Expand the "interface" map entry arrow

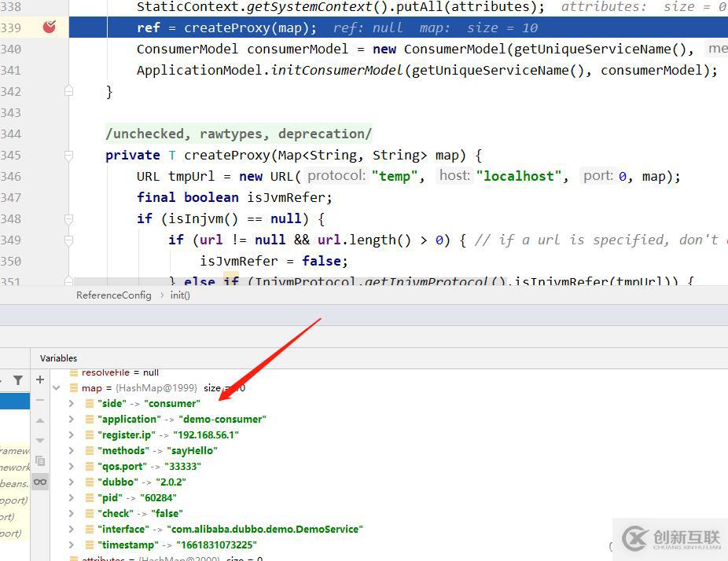click(72, 530)
